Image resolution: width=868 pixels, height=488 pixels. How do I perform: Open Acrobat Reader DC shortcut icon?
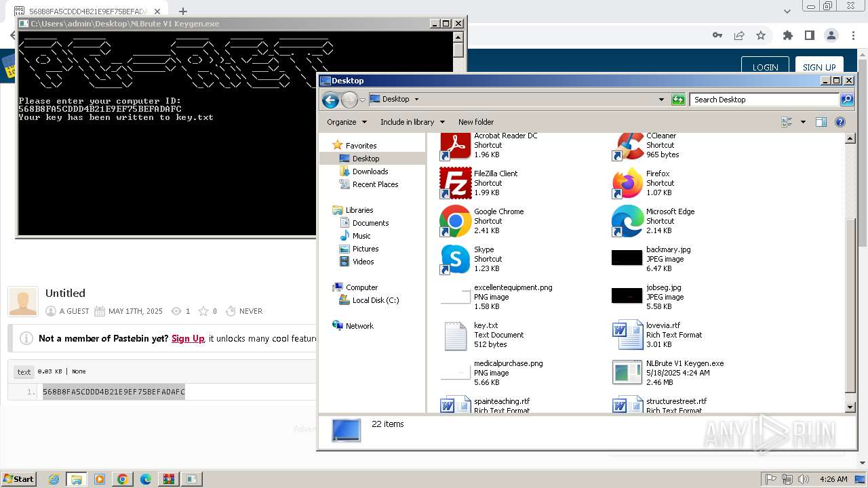[455, 145]
